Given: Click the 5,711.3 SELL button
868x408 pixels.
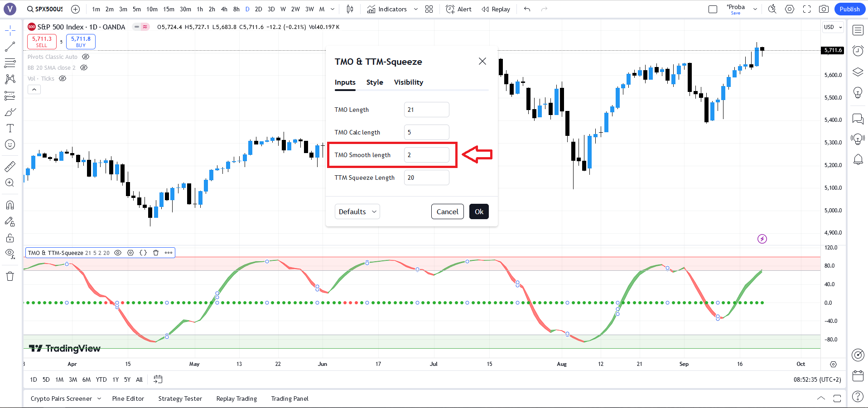Looking at the screenshot, I should 42,42.
